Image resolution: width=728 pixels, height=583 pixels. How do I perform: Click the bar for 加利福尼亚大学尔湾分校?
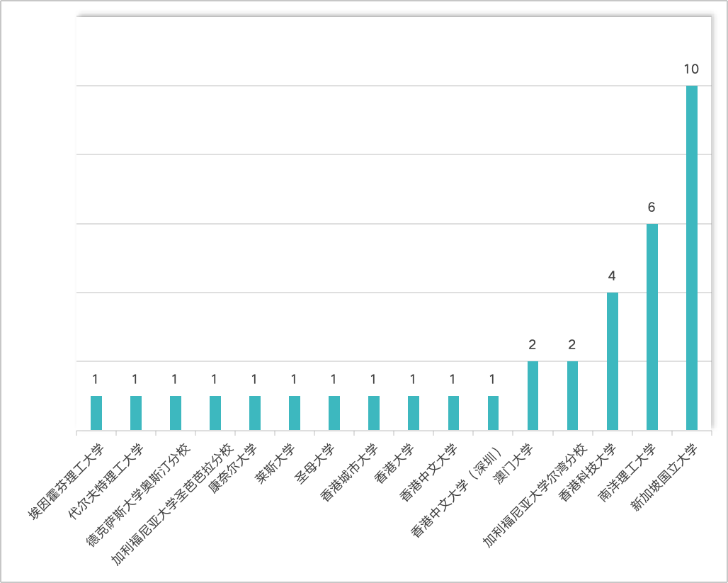point(572,396)
